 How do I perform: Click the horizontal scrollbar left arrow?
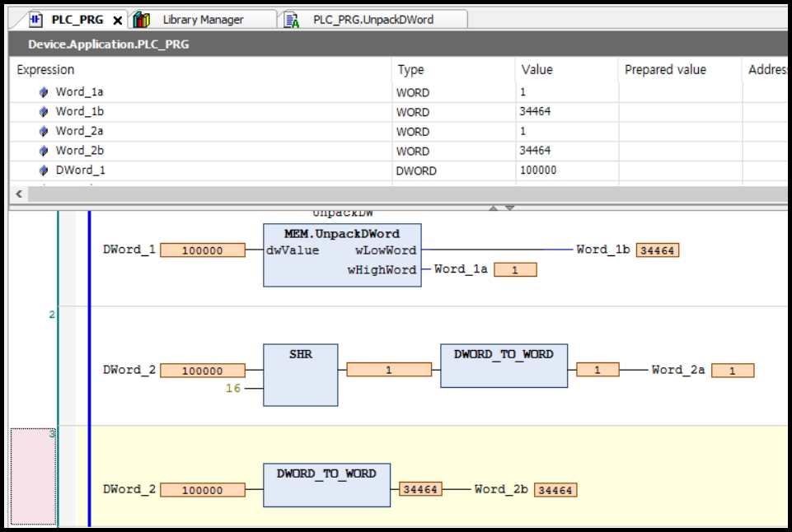coord(19,194)
